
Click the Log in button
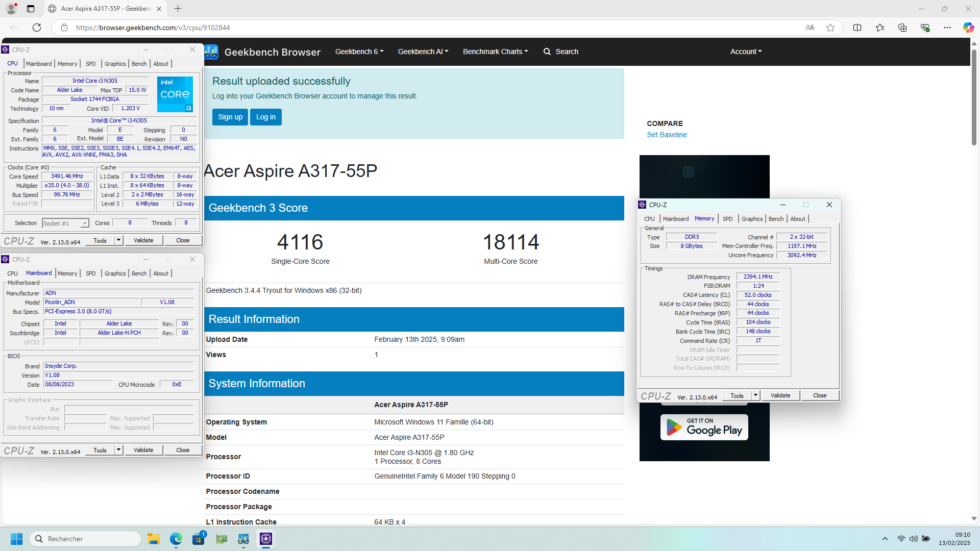pos(266,117)
